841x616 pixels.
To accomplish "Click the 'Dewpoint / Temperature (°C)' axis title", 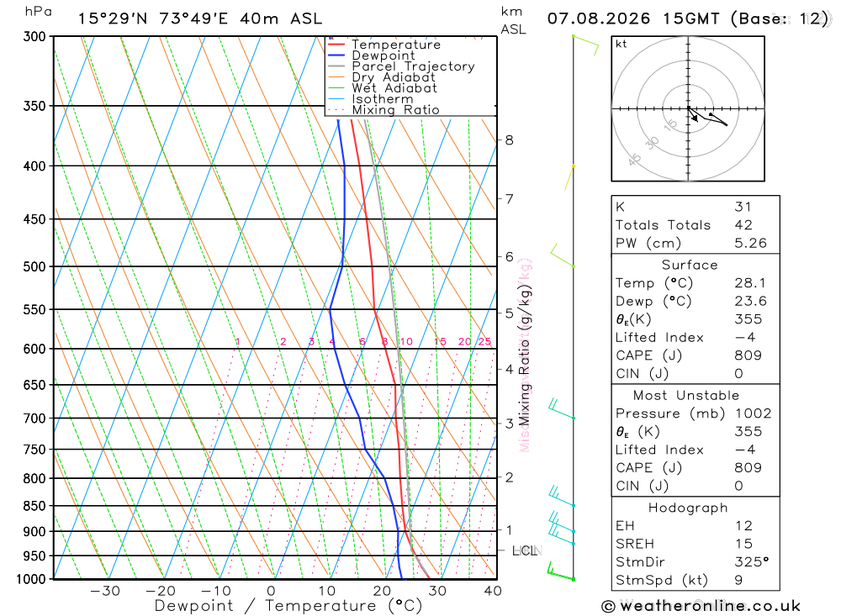I will point(288,607).
